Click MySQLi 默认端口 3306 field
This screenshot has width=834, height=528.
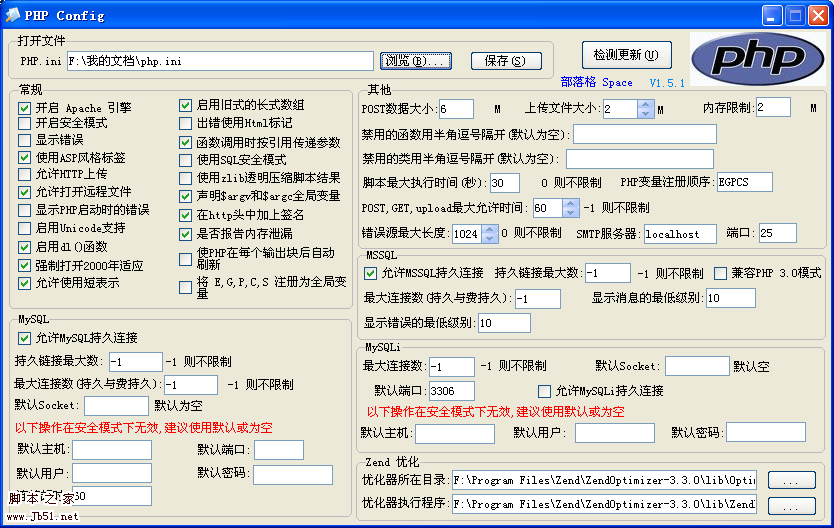[x=452, y=391]
